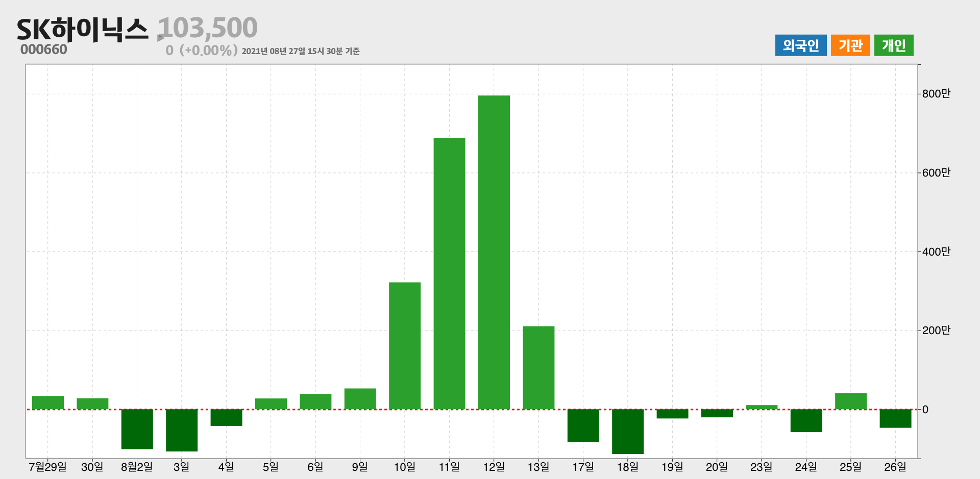Click the bar for 13일
The image size is (980, 479).
538,368
